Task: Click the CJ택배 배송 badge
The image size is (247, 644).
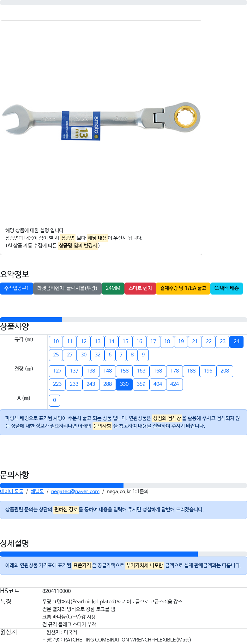Action: [226, 288]
